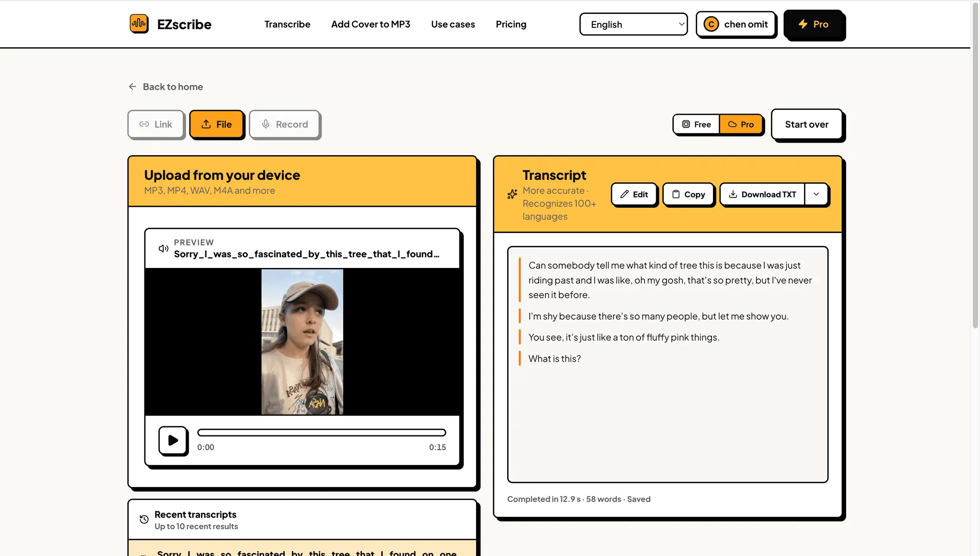Click the black Pro upgrade button
Image resolution: width=980 pixels, height=556 pixels.
pos(813,24)
